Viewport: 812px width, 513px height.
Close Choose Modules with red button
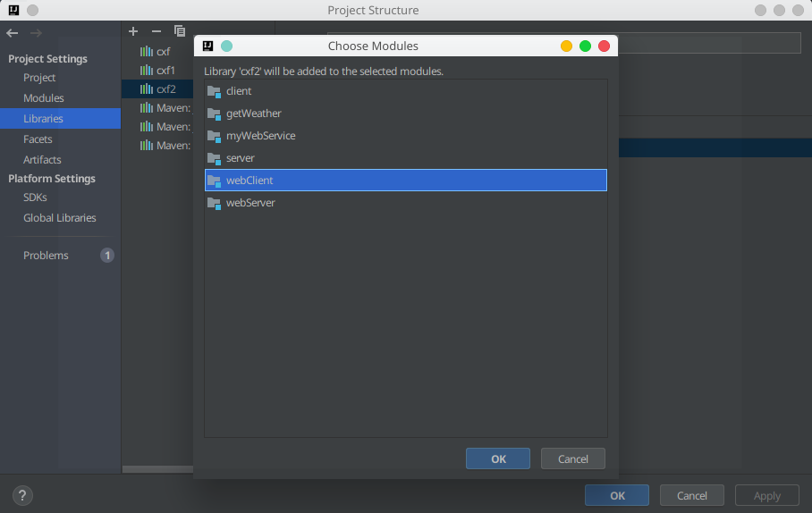604,46
